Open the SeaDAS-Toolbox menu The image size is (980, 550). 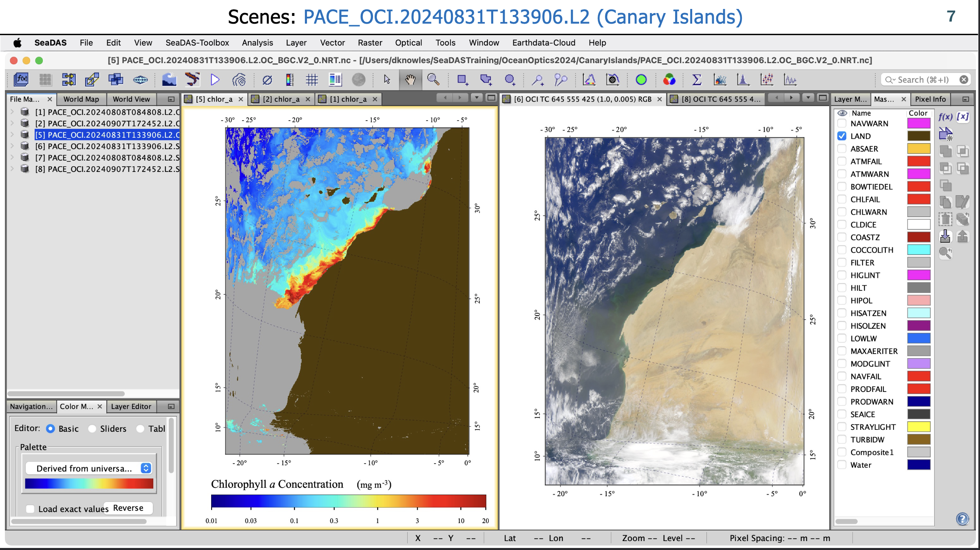(197, 42)
